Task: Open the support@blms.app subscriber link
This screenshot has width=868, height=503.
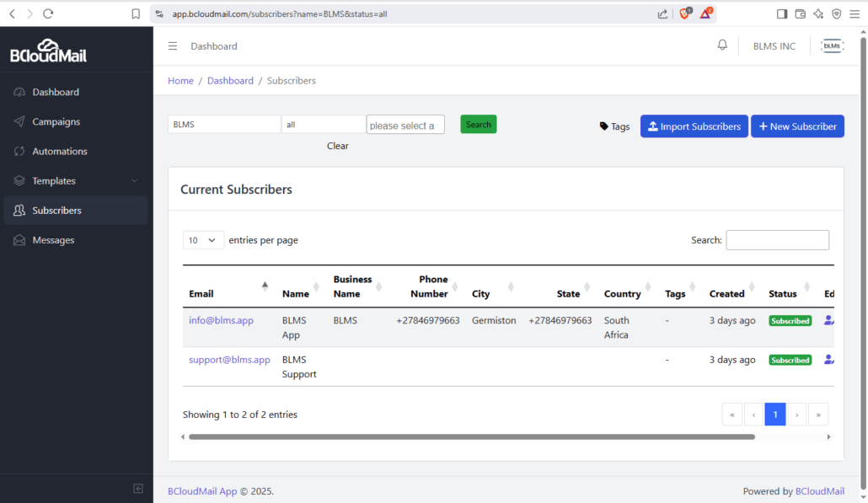Action: (229, 360)
